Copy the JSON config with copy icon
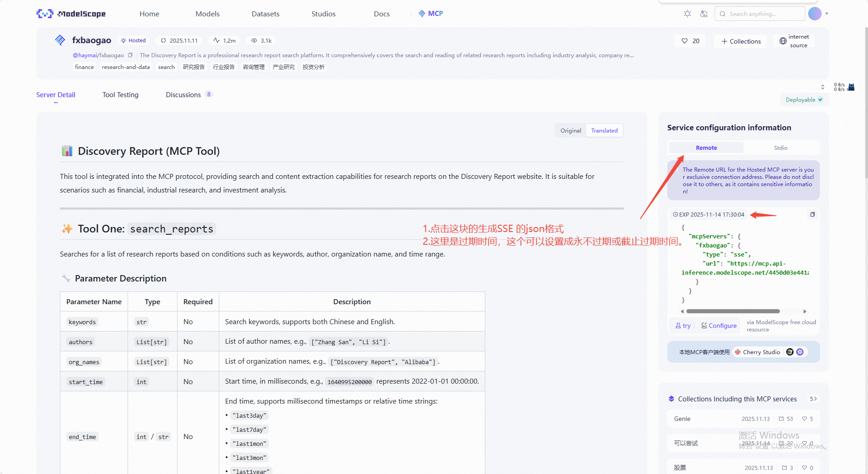Image resolution: width=868 pixels, height=474 pixels. 813,214
